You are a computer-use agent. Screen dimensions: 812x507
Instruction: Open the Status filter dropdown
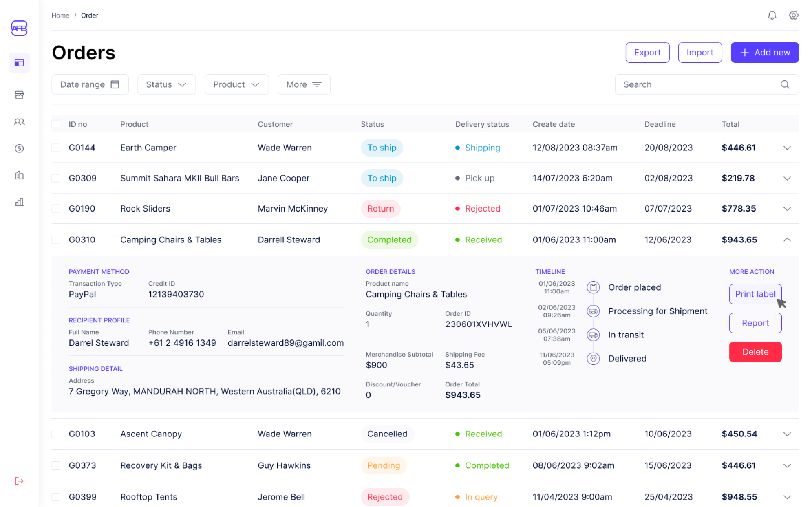pos(166,84)
